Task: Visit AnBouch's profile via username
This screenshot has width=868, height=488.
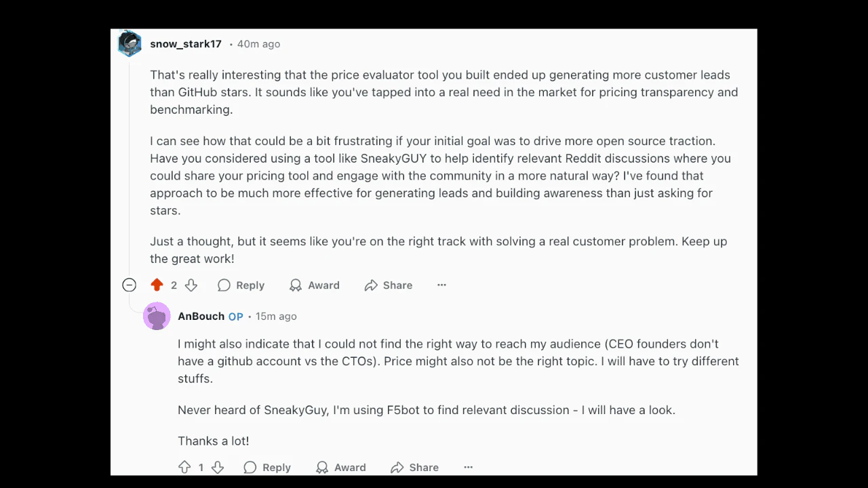Action: (x=201, y=316)
